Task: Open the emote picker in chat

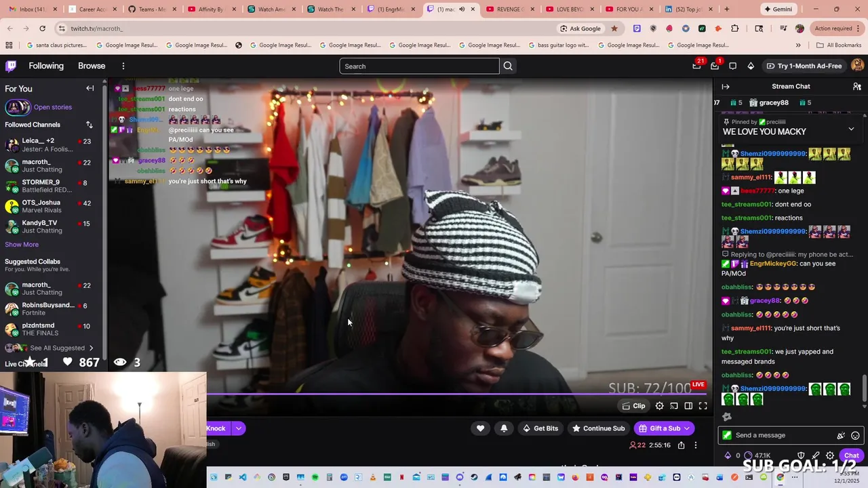Action: point(855,436)
